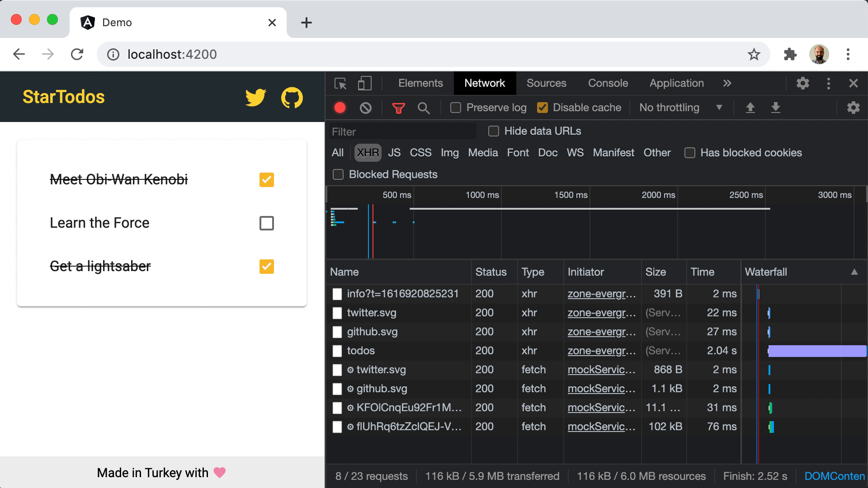Image resolution: width=868 pixels, height=488 pixels.
Task: Clear the network log with the clear icon
Action: tap(365, 108)
